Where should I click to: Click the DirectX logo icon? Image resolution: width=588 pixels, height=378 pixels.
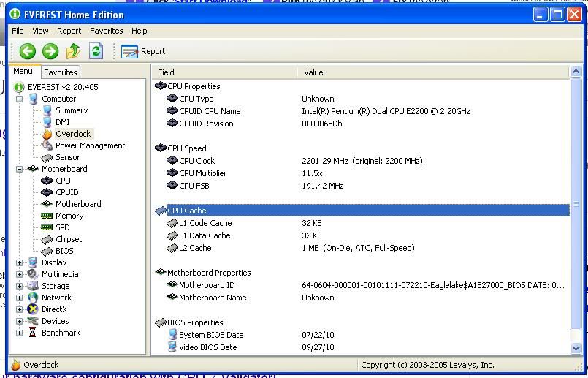click(x=33, y=309)
